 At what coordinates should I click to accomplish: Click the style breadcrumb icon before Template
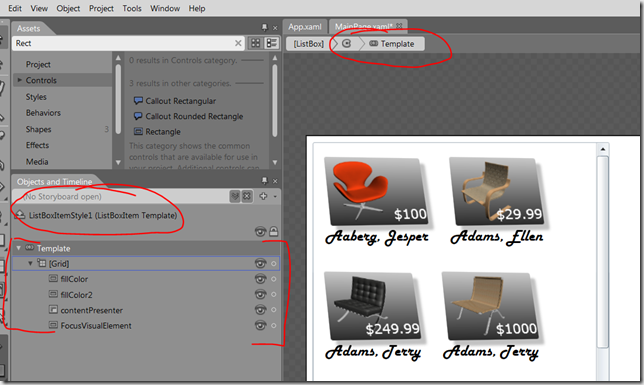[x=346, y=44]
